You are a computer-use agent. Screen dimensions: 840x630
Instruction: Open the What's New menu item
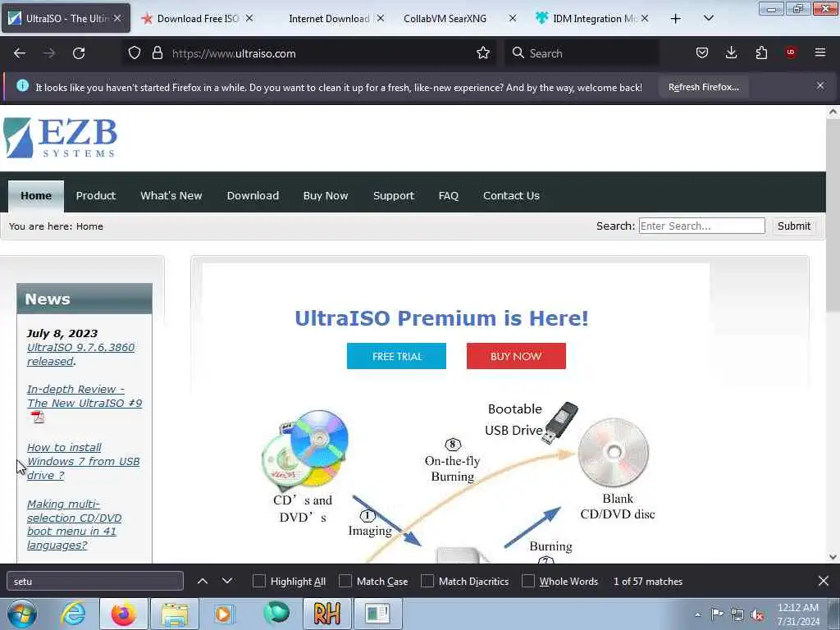[171, 195]
